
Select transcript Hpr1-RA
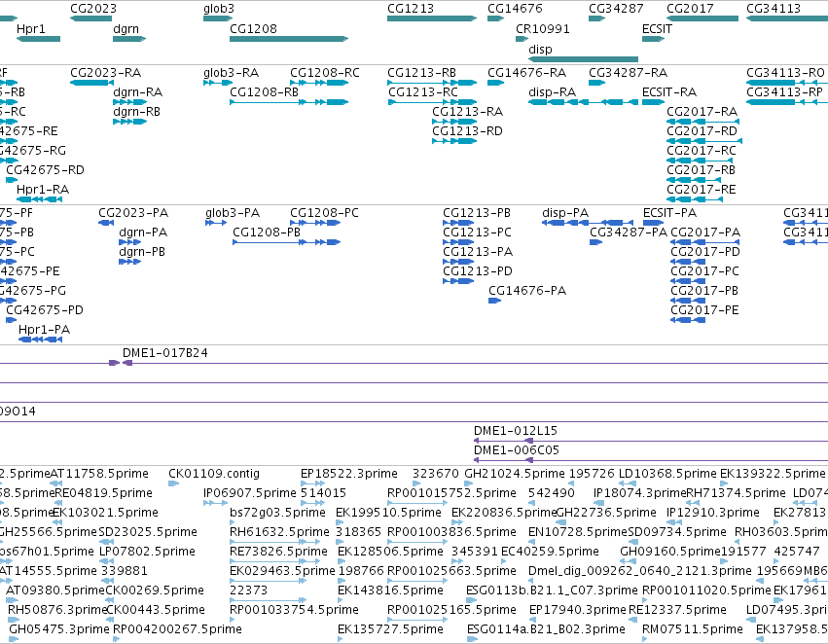[x=39, y=199]
